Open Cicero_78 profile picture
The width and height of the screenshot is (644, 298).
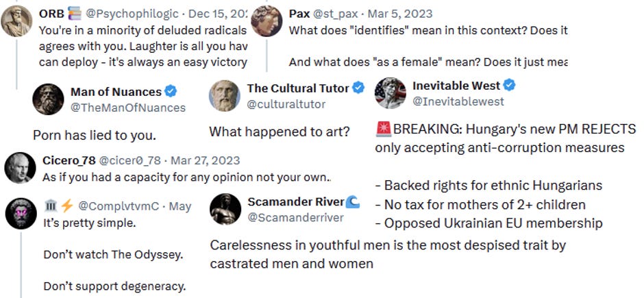click(20, 168)
